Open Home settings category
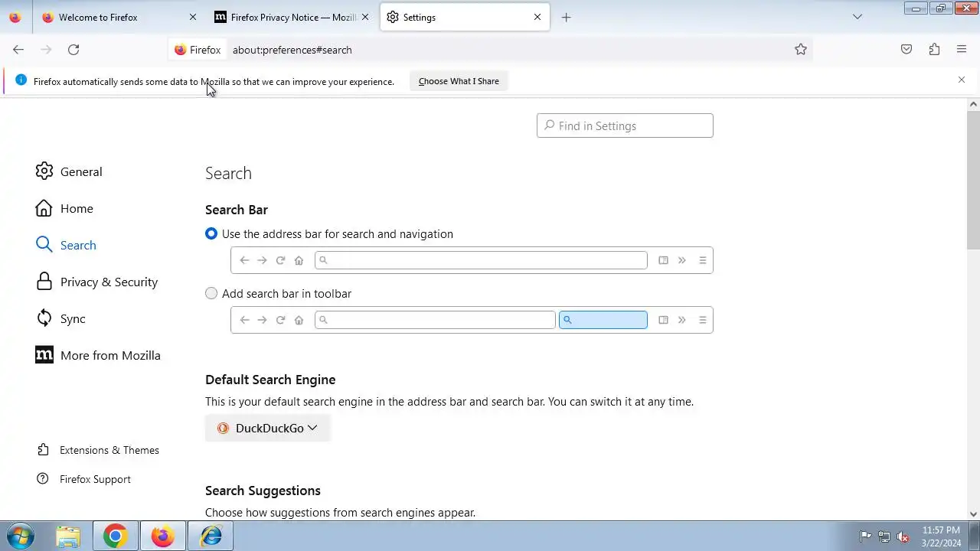 (x=77, y=208)
